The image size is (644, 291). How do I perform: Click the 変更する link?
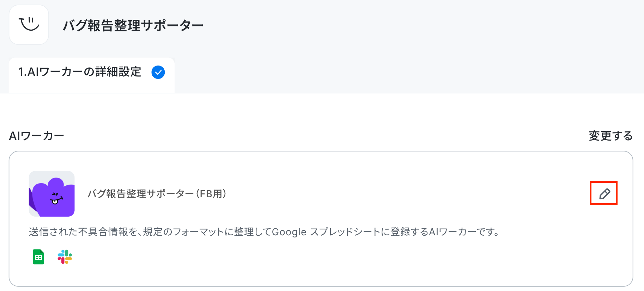point(610,136)
